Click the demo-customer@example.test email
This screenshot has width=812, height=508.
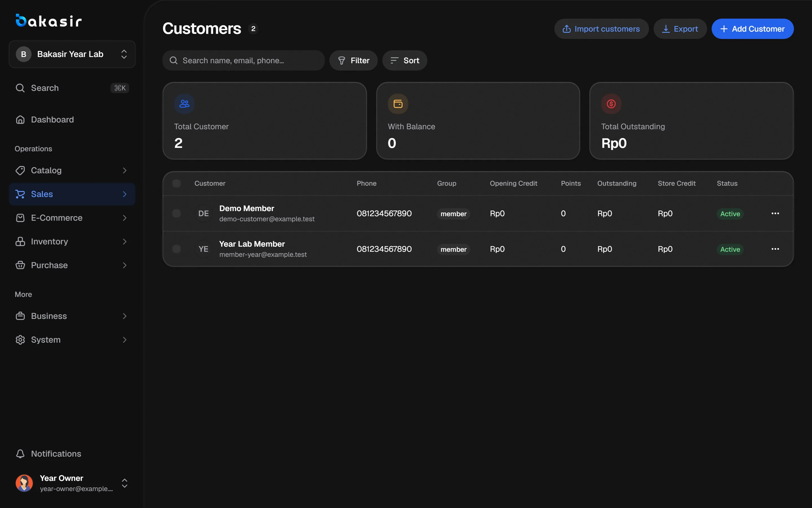pos(267,219)
